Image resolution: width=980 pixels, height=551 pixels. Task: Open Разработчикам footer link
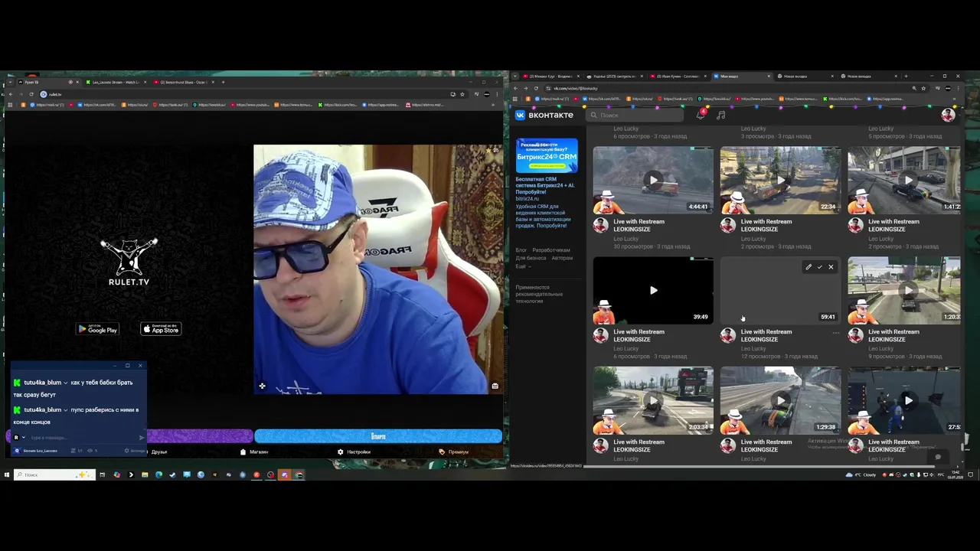point(551,250)
